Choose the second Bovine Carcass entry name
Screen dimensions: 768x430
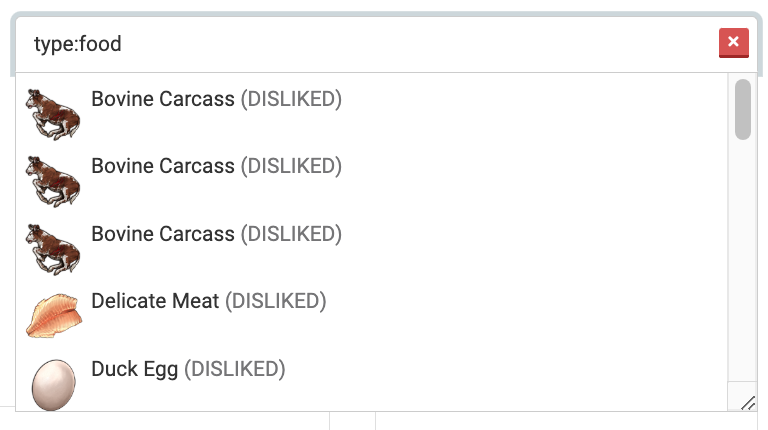(162, 166)
